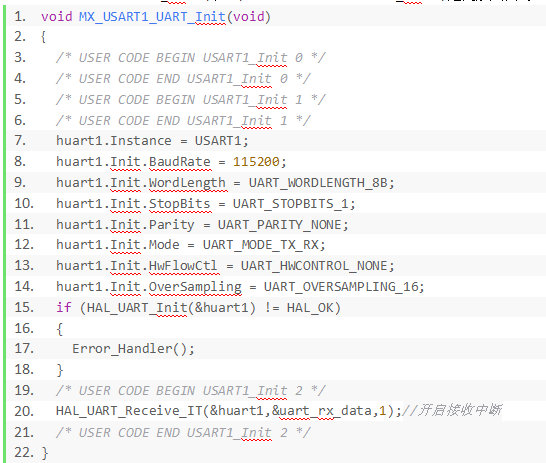Click UART_PARITY_NONE constant
Image resolution: width=546 pixels, height=463 pixels.
[279, 225]
